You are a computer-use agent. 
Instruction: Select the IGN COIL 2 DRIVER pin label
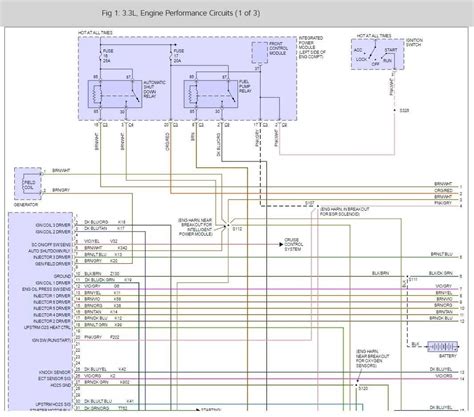coord(53,232)
